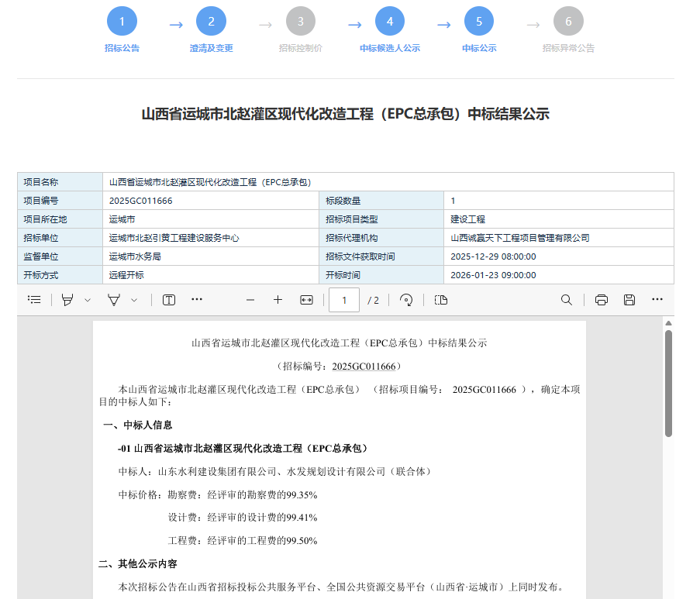Open the toolbar more-options menu
This screenshot has height=599, width=700.
[x=197, y=299]
